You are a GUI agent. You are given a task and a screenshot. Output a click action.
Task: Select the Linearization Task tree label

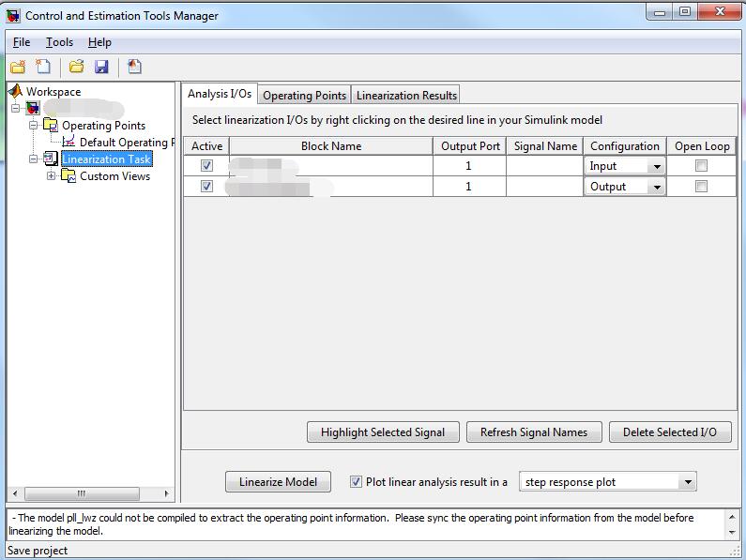(107, 159)
